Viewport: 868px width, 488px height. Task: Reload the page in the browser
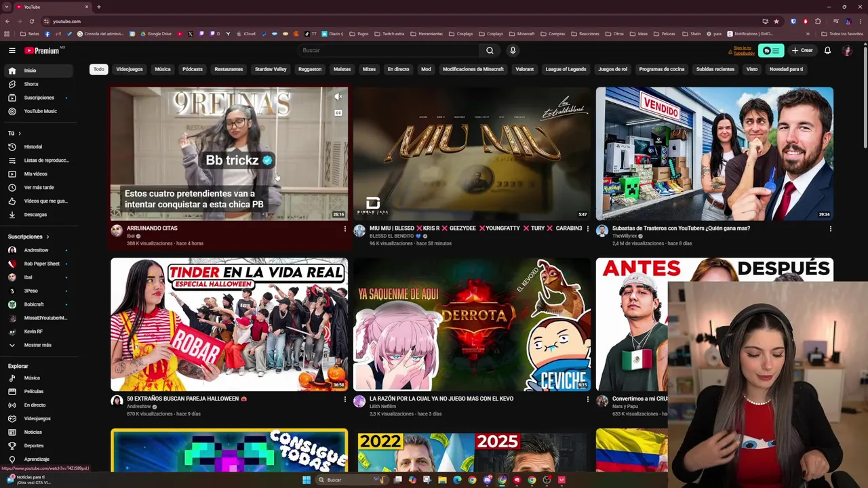pyautogui.click(x=31, y=21)
